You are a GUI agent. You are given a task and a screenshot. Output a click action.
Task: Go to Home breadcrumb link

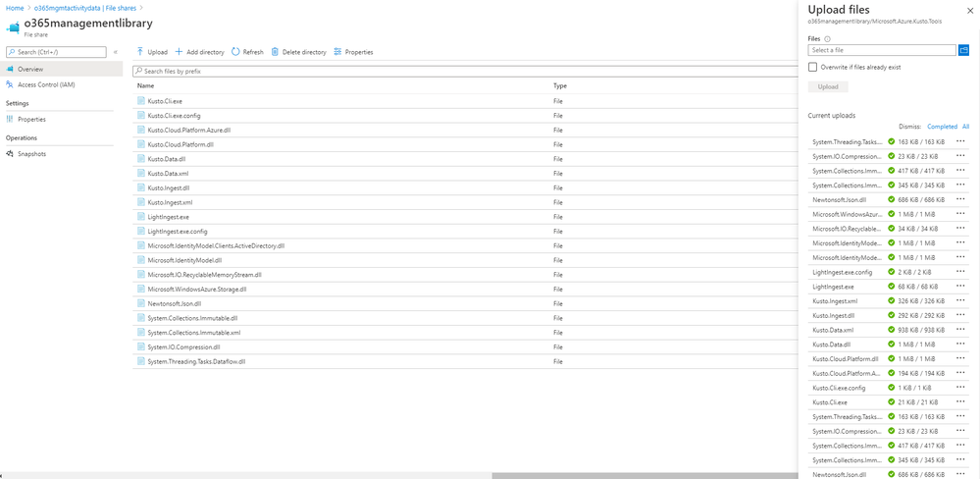pyautogui.click(x=15, y=8)
